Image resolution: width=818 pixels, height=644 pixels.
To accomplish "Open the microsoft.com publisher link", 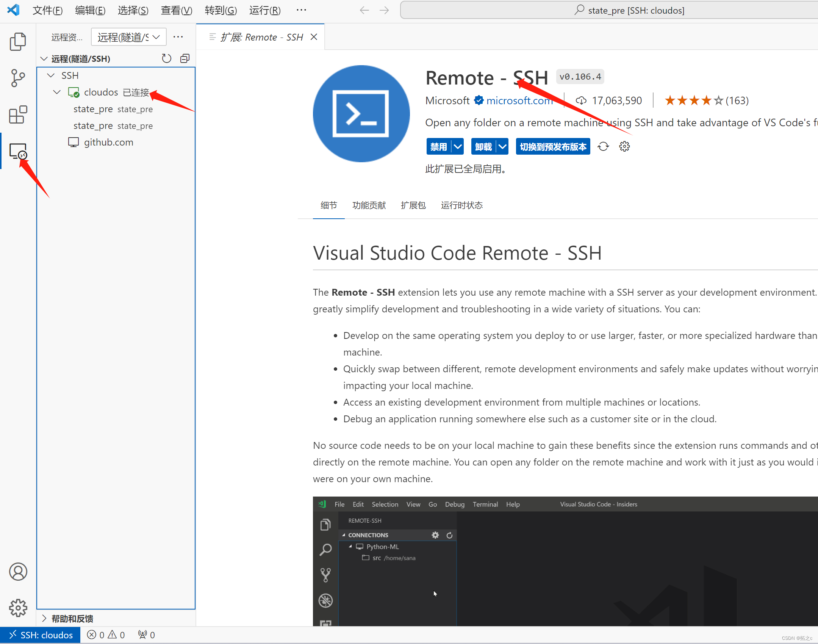I will tap(519, 100).
